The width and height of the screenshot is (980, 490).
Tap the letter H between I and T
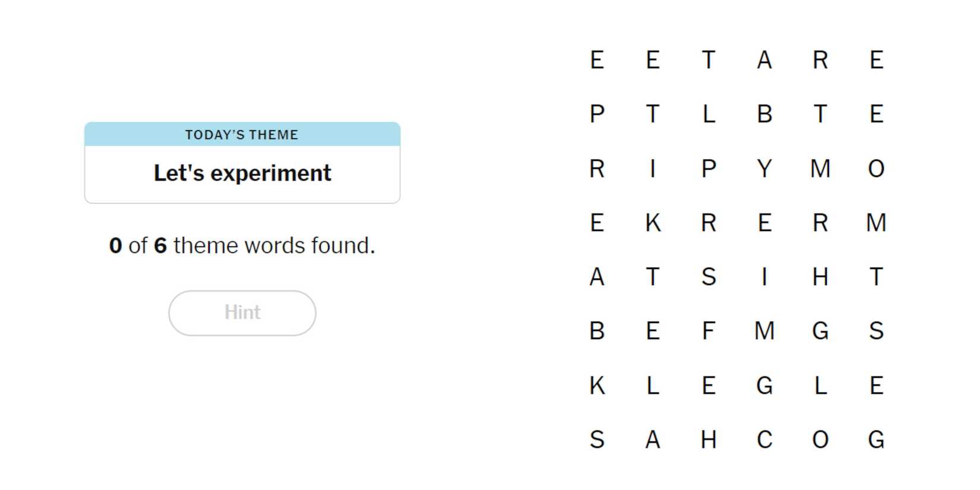tap(820, 277)
